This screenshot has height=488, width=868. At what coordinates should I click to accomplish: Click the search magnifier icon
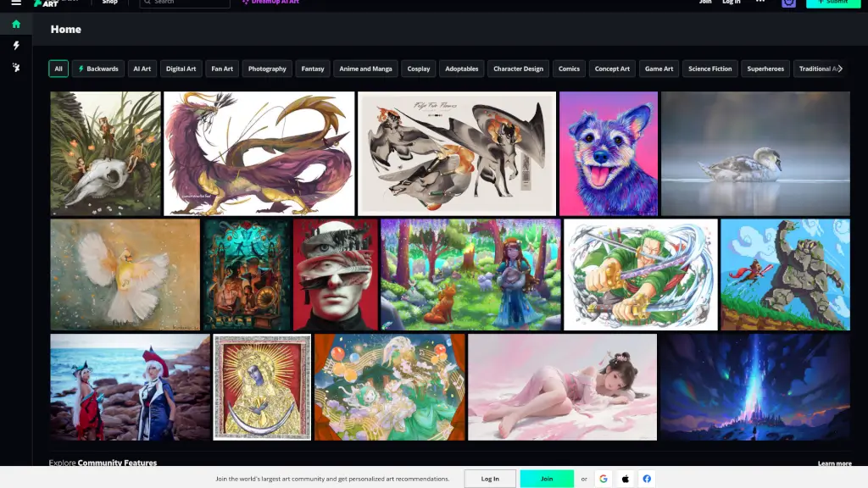(x=148, y=3)
